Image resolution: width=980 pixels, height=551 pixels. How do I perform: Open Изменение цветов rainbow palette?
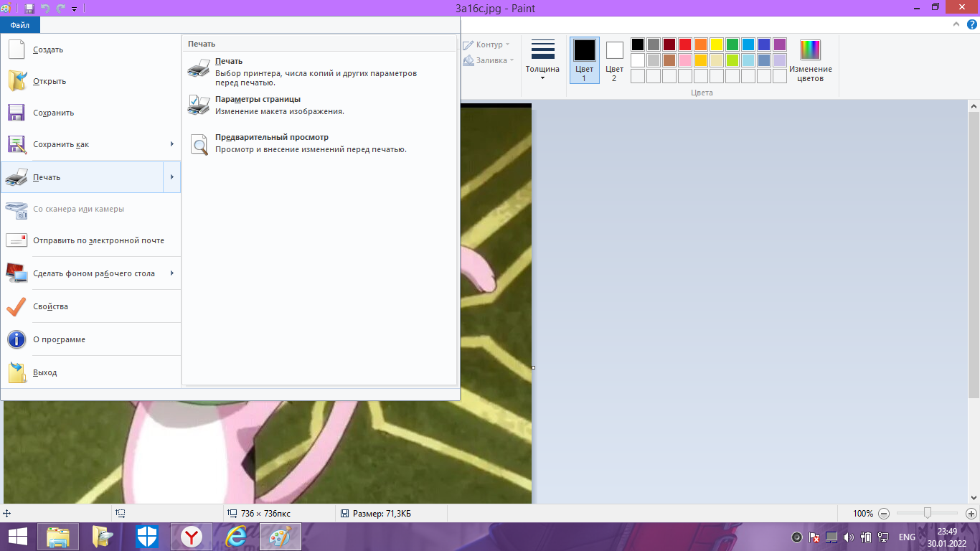[x=811, y=61]
